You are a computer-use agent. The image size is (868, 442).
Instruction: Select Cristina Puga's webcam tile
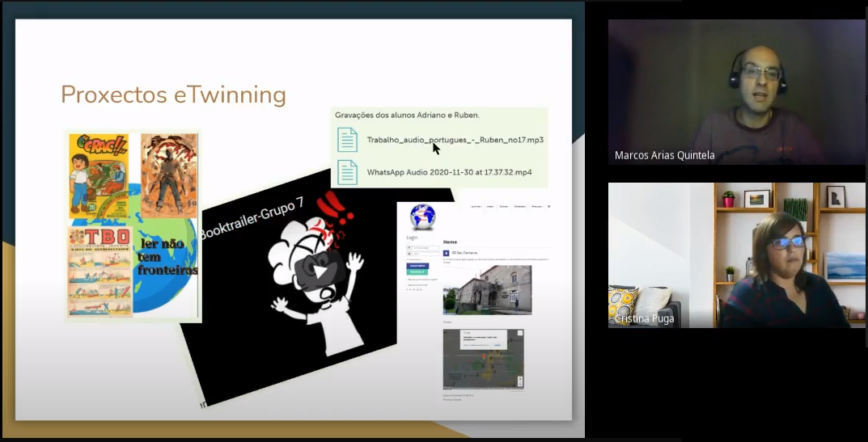click(x=736, y=255)
